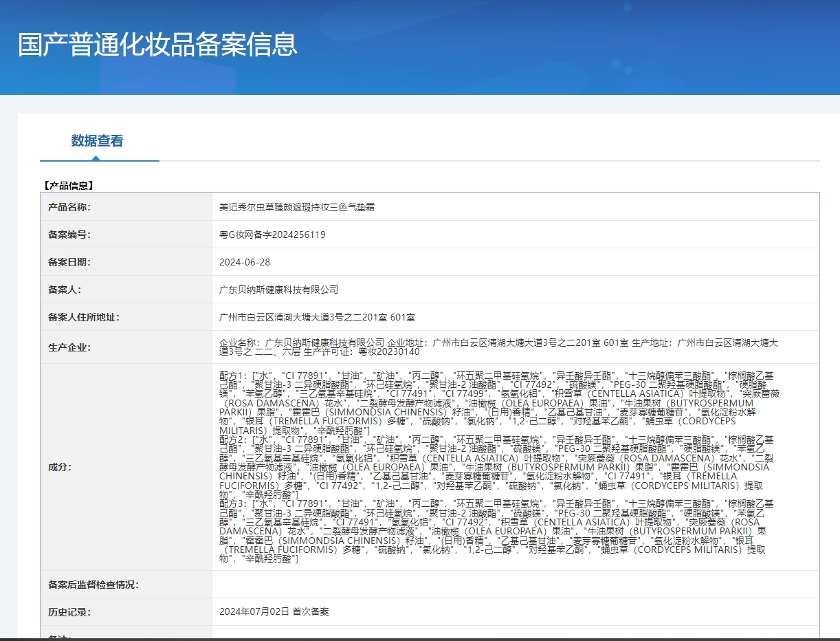Viewport: 840px width, 641px height.
Task: Select the 备案后监督检查情况 row label
Action: coord(92,582)
